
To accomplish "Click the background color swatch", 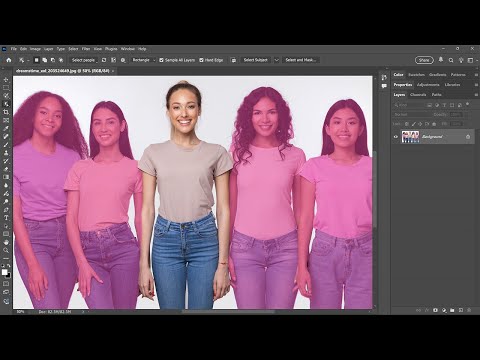I will click(8, 275).
